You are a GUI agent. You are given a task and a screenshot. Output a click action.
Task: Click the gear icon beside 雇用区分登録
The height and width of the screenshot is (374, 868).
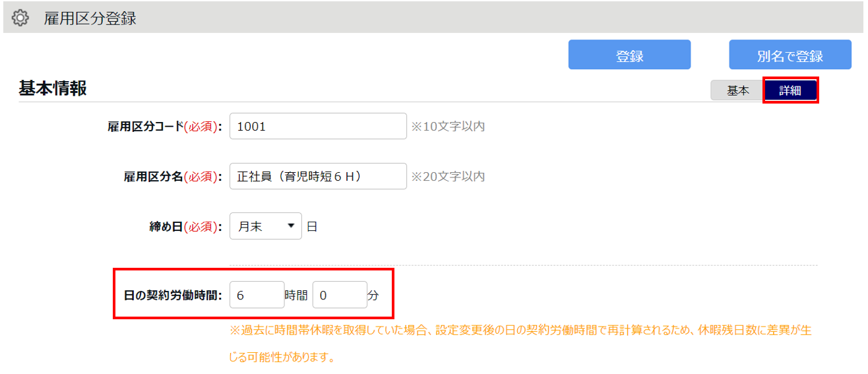(21, 18)
